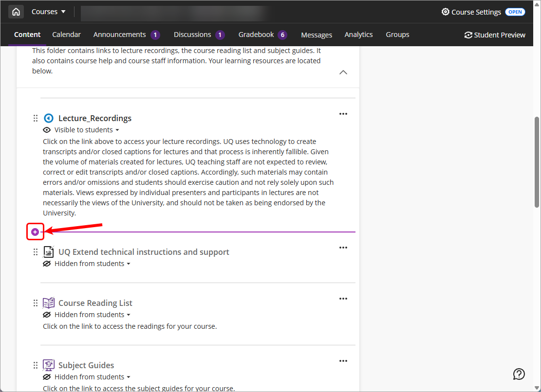
Task: Grab the UQ Extend drag handle
Action: [x=35, y=252]
